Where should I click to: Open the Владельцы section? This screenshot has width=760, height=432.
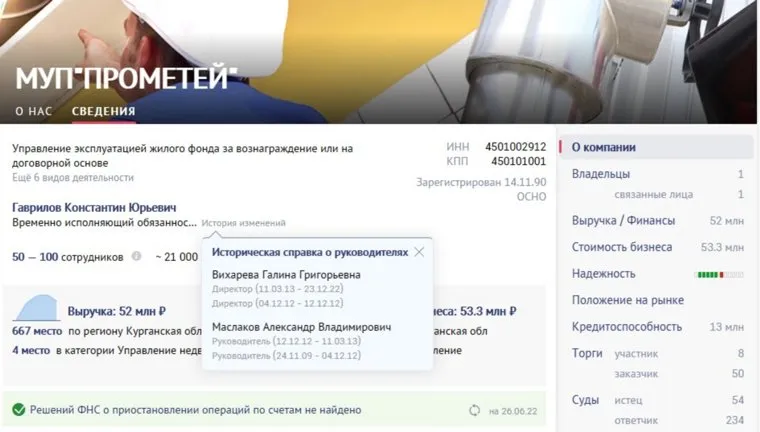click(x=657, y=174)
